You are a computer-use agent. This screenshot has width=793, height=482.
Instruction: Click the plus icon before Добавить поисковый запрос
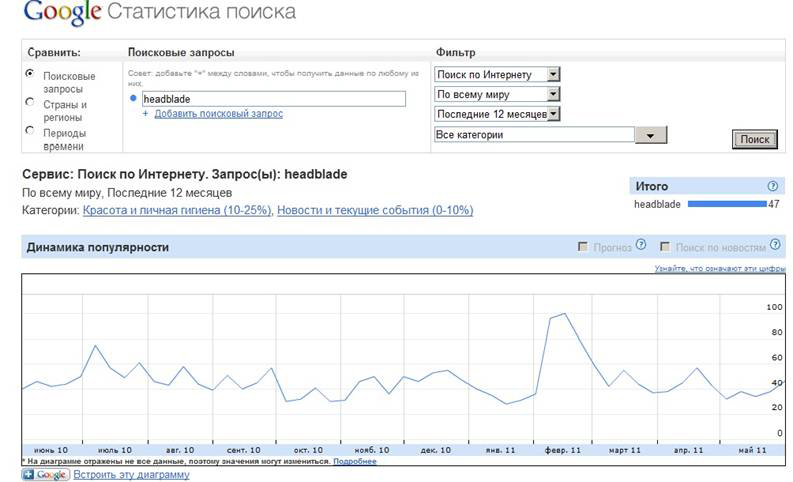pos(145,114)
